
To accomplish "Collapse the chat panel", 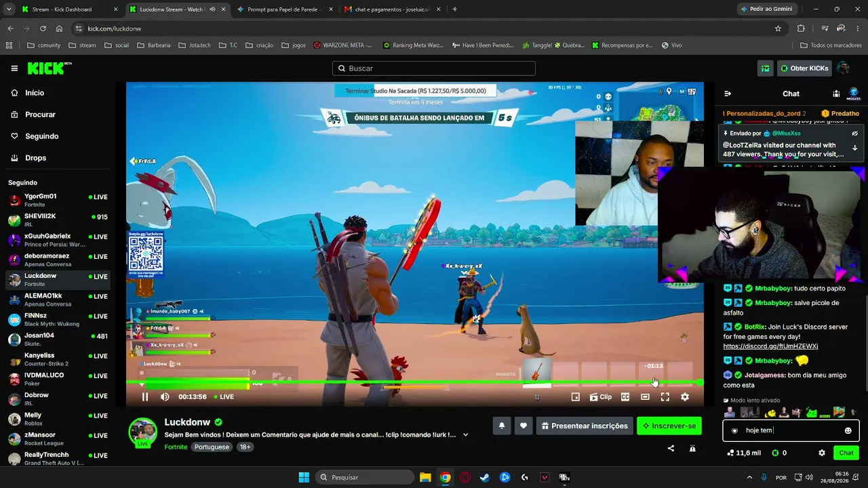I will pos(728,94).
